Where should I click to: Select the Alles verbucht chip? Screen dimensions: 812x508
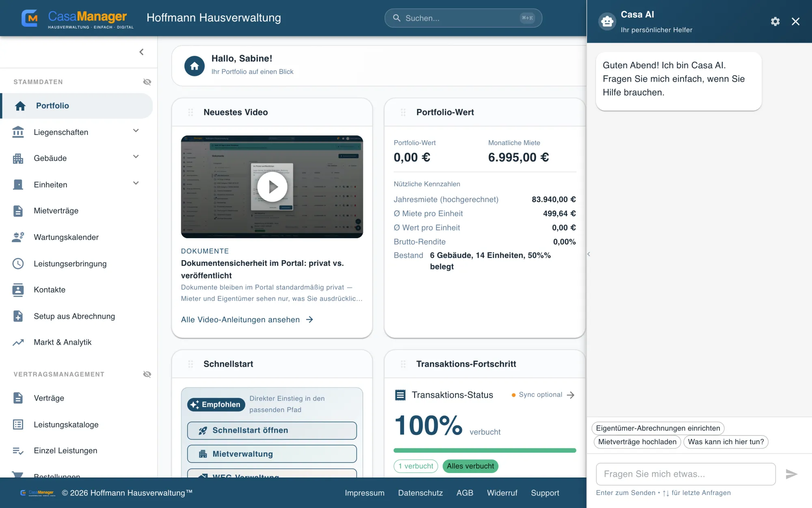[470, 466]
